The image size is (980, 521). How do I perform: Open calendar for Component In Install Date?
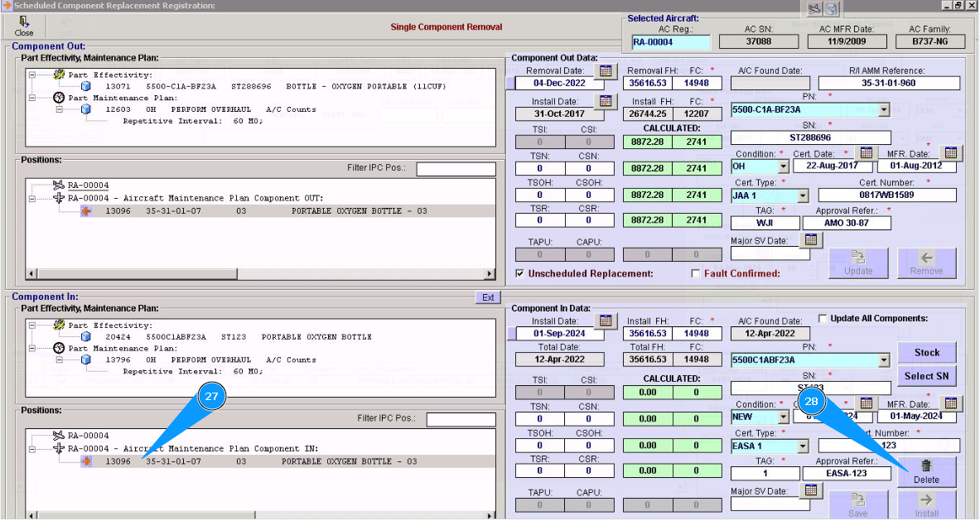pyautogui.click(x=606, y=321)
